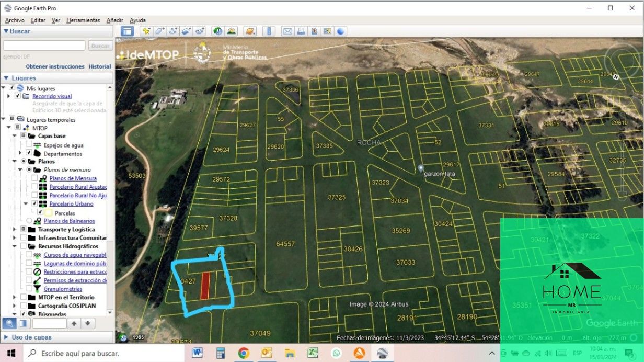Screen dimensions: 644x362
Task: Uncheck the Recorrido visual checkbox
Action: point(18,96)
